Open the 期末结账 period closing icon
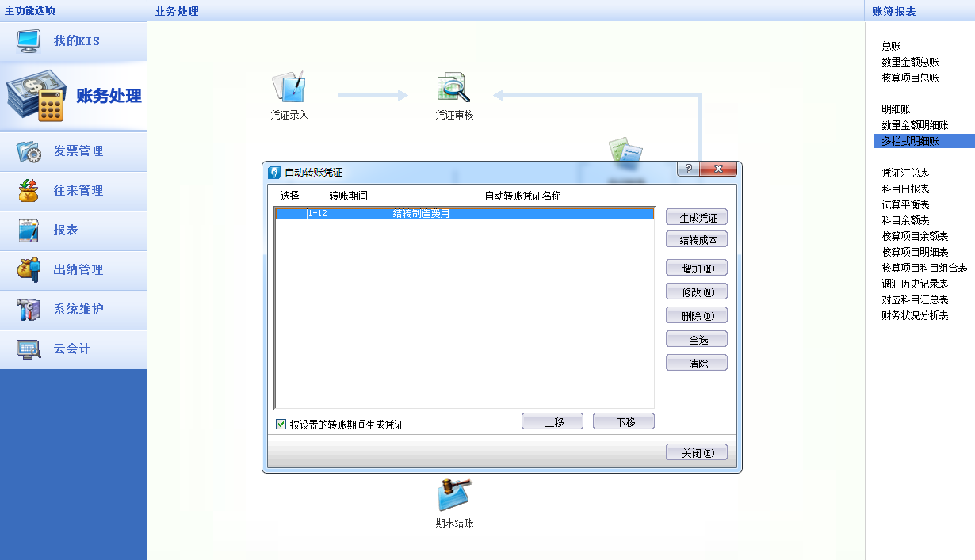Screen dimensions: 975x560 click(x=453, y=496)
